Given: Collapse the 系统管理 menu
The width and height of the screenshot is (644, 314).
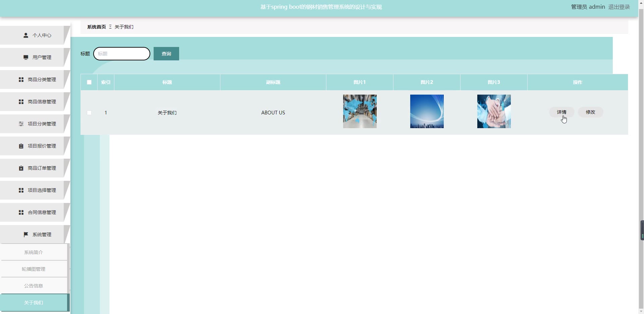Looking at the screenshot, I should point(35,234).
